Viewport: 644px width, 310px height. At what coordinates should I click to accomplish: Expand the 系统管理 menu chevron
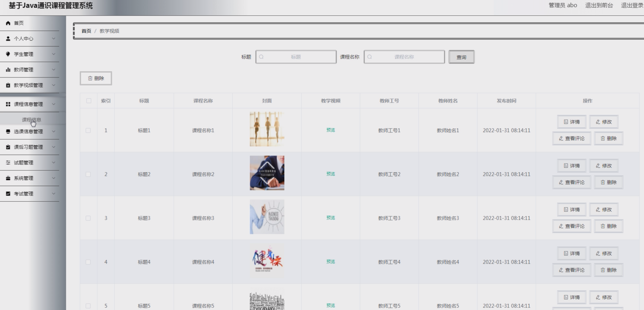54,178
